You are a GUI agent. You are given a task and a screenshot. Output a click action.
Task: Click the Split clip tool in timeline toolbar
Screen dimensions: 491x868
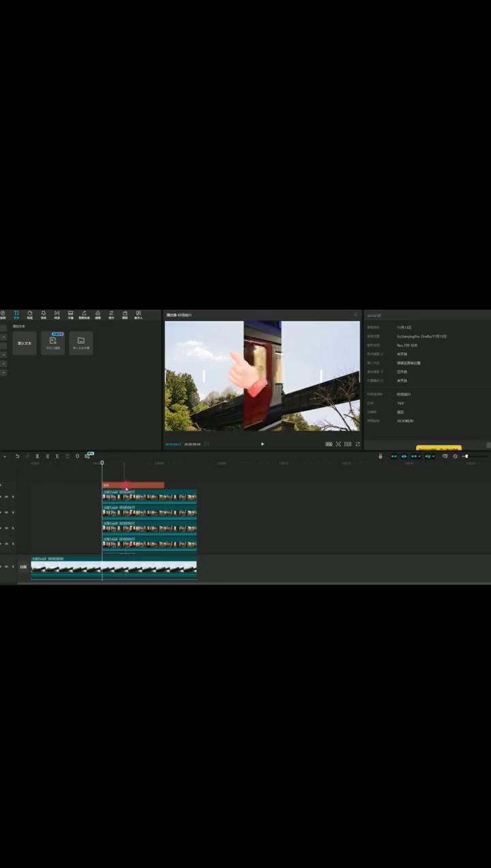click(38, 456)
